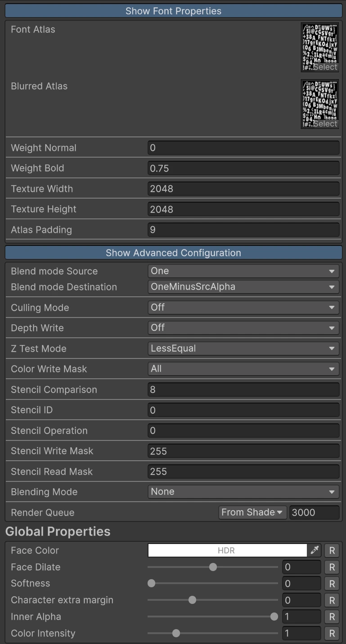Reset Face Color with its R button
The width and height of the screenshot is (346, 644).
pyautogui.click(x=332, y=550)
